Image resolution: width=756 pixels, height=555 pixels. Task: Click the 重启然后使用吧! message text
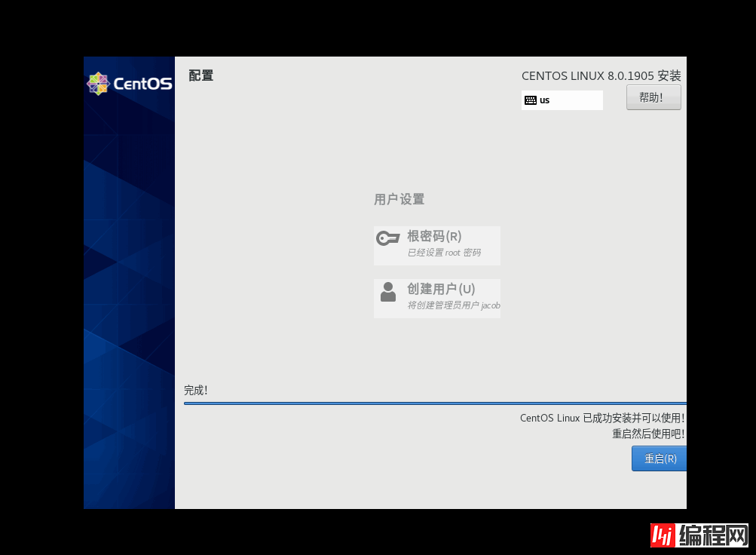point(647,434)
